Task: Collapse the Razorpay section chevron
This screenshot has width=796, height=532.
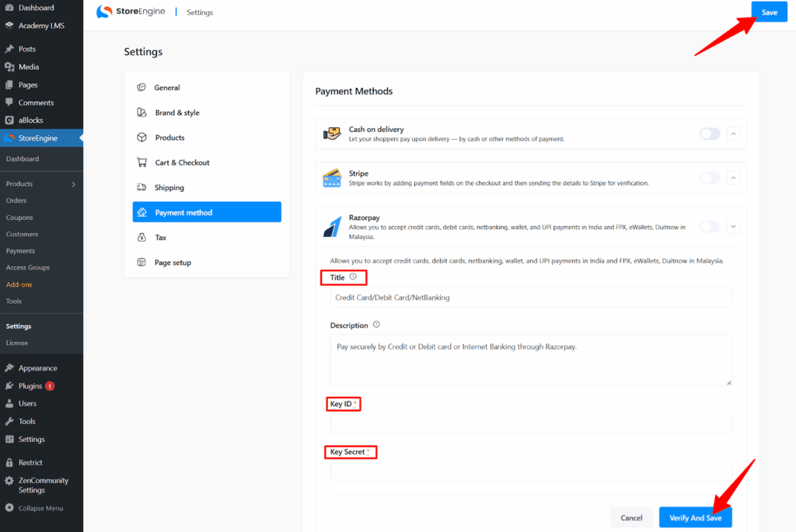Action: pyautogui.click(x=733, y=226)
